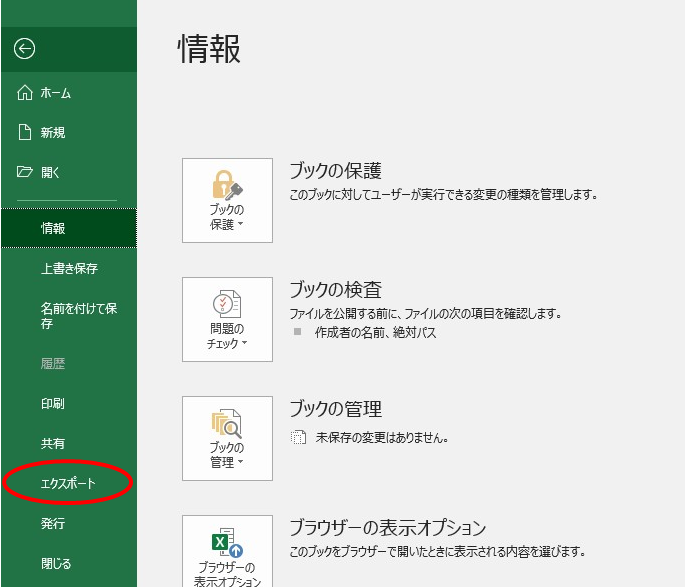Click the New blank document icon
The width and height of the screenshot is (685, 587).
(x=25, y=132)
